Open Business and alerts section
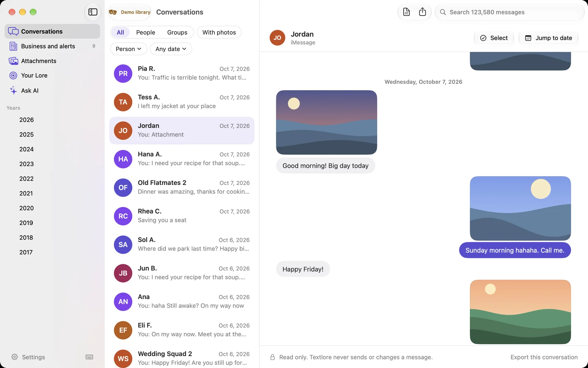Viewport: 588px width, 368px height. pos(52,46)
